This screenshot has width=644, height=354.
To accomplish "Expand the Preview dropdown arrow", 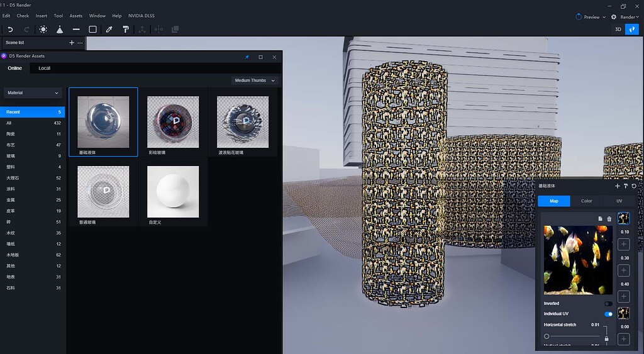I will (604, 17).
